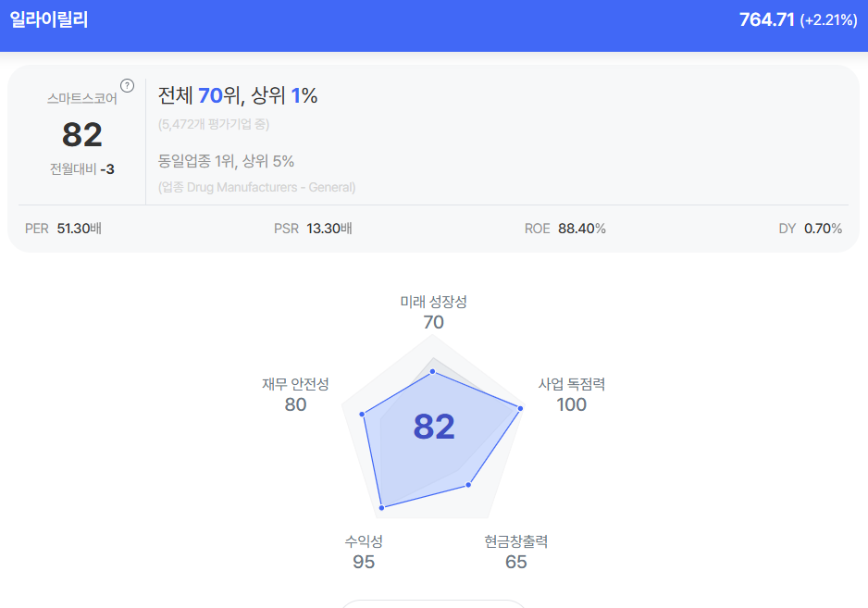This screenshot has height=608, width=868.
Task: Select the 미래 성장성 radar axis label
Action: (433, 302)
